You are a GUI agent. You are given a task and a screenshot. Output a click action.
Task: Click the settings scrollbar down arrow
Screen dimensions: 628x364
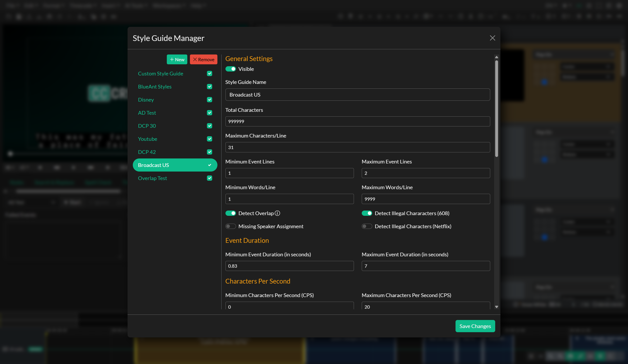coord(497,307)
